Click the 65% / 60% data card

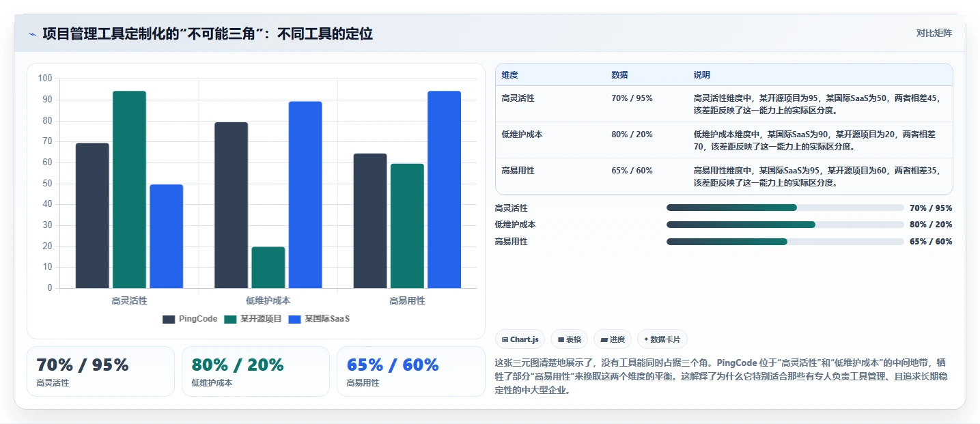(410, 371)
